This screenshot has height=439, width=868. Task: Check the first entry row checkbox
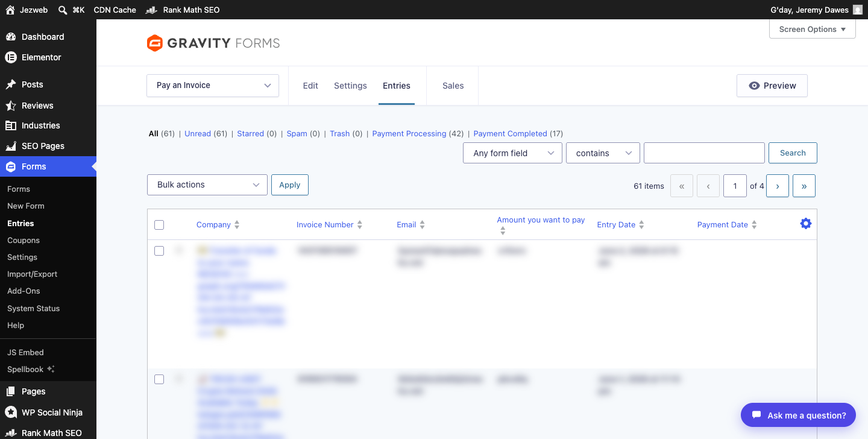[159, 251]
